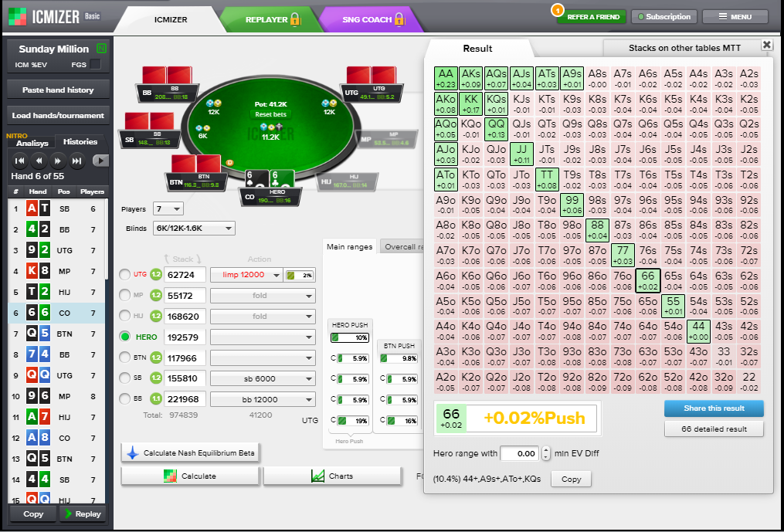The height and width of the screenshot is (532, 784).
Task: Click the green 1.1 badge in BB row
Action: click(156, 399)
